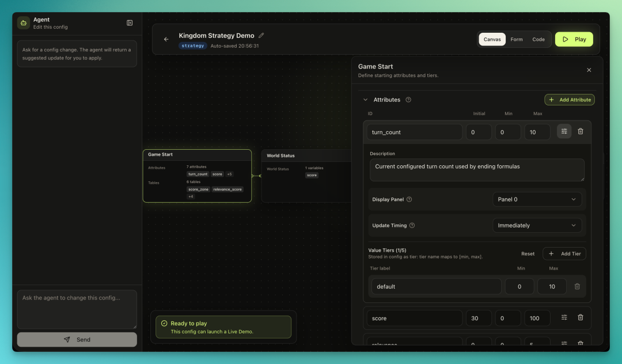Select the Game Start canvas node
Viewport: 622px width, 364px height.
click(x=197, y=176)
